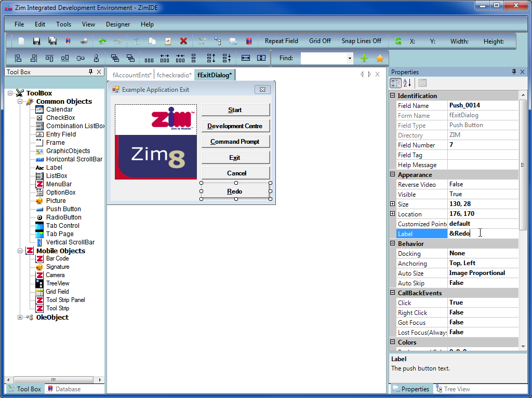Viewport: 532px width, 398px height.
Task: Click the green refresh arrows icon
Action: [398, 41]
